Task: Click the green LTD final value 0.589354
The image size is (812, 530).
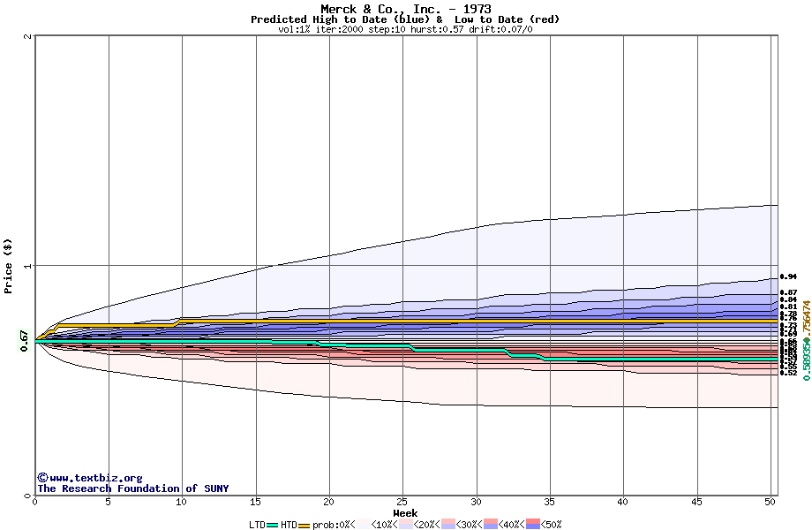Action: 807,360
